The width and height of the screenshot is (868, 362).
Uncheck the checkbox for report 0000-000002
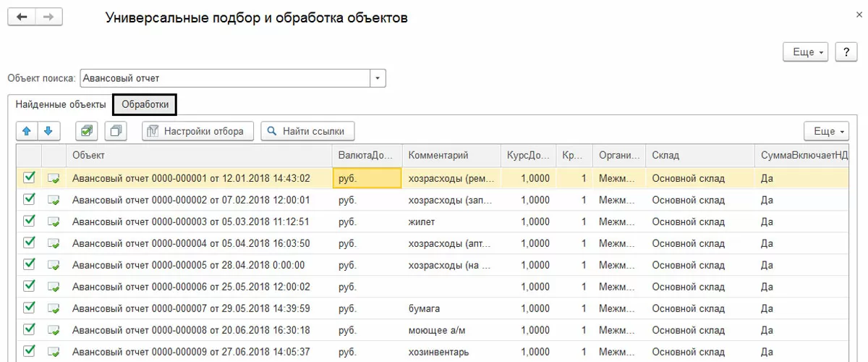pyautogui.click(x=29, y=200)
